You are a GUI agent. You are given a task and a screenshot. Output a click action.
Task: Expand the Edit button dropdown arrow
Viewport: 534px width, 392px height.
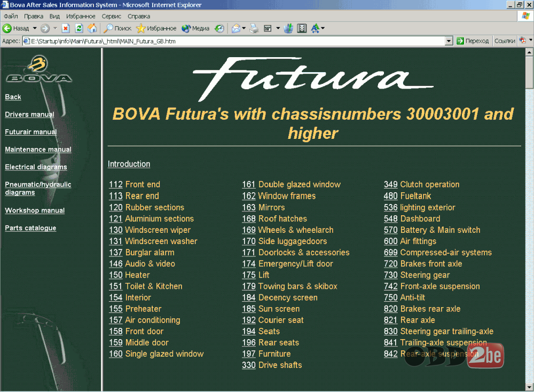tap(278, 28)
